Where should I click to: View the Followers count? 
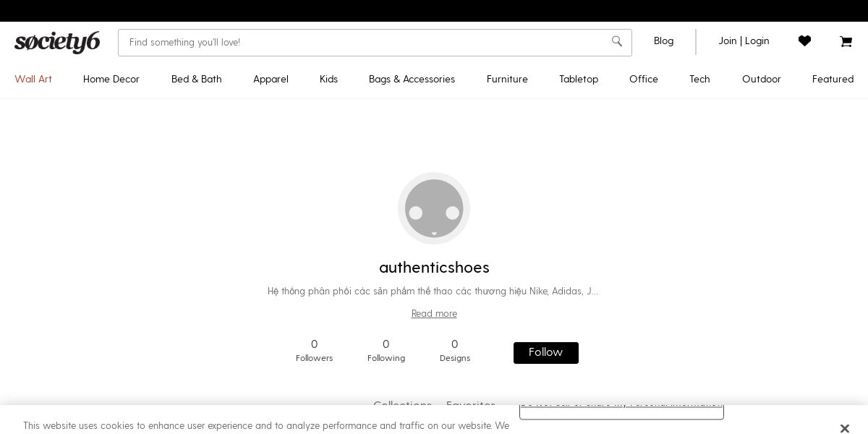314,351
